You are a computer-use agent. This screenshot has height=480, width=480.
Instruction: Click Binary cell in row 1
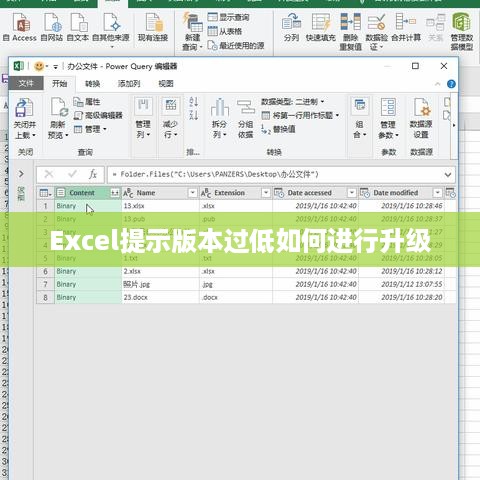coord(88,206)
